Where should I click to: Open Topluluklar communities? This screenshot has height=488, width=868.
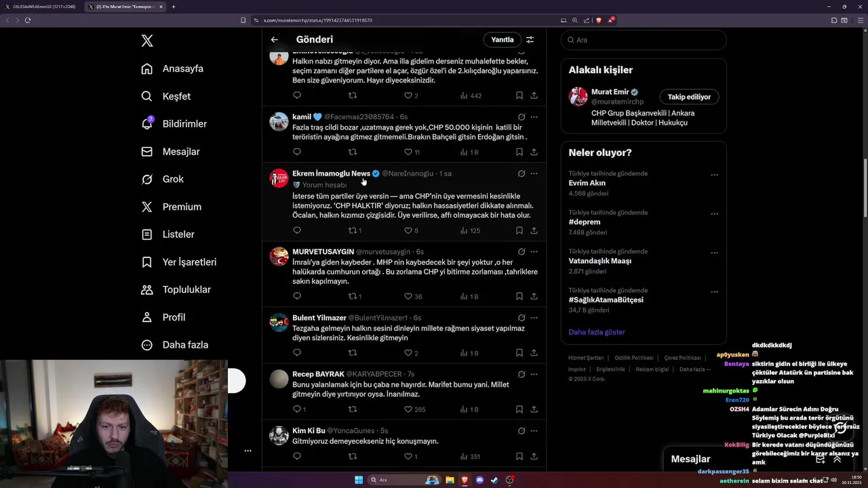[176, 289]
